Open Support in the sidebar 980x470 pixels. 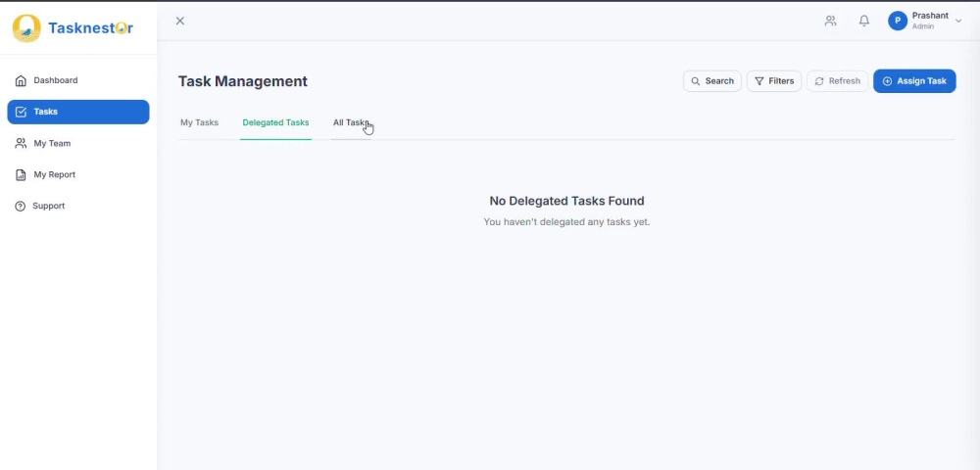[78, 206]
